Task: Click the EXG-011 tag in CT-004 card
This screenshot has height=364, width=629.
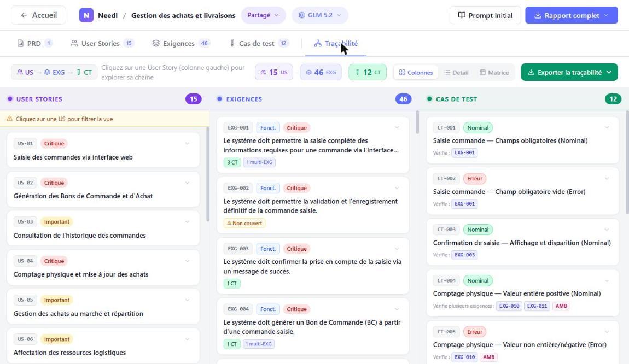Action: (x=537, y=306)
